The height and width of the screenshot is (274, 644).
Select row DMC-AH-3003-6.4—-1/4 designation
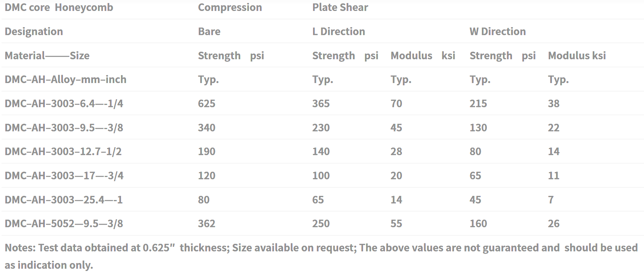64,103
